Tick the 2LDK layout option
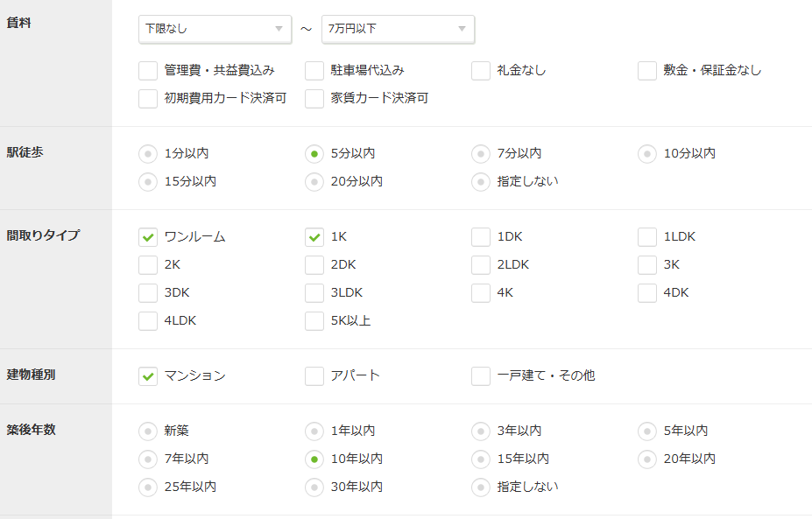The width and height of the screenshot is (812, 519). [481, 265]
